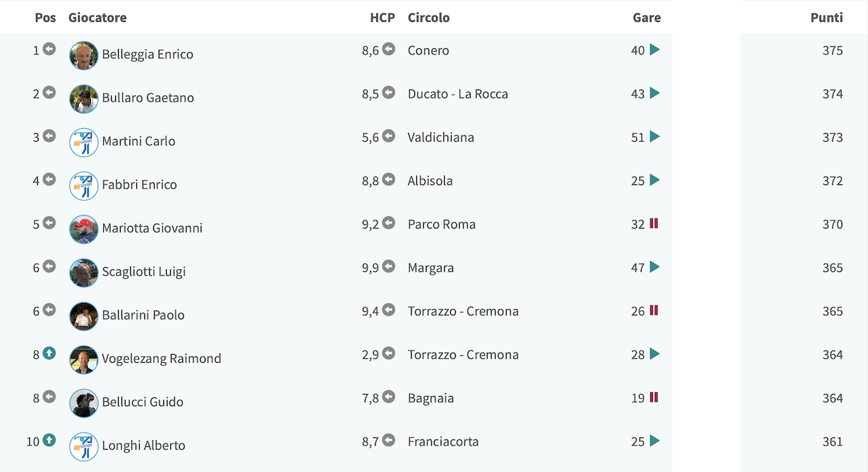Viewport: 868px width, 472px height.
Task: Open Longhi Alberto's player page
Action: coord(144,445)
